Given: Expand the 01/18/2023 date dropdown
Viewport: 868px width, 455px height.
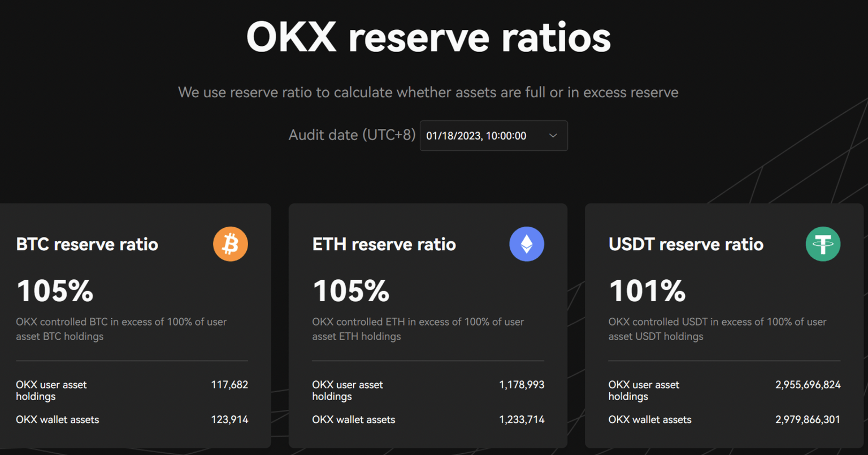Looking at the screenshot, I should click(493, 136).
